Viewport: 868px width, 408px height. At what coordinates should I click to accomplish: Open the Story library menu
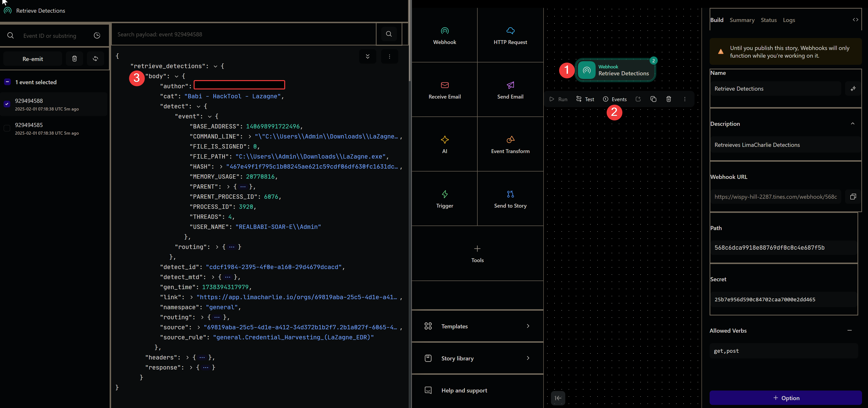[x=477, y=358]
